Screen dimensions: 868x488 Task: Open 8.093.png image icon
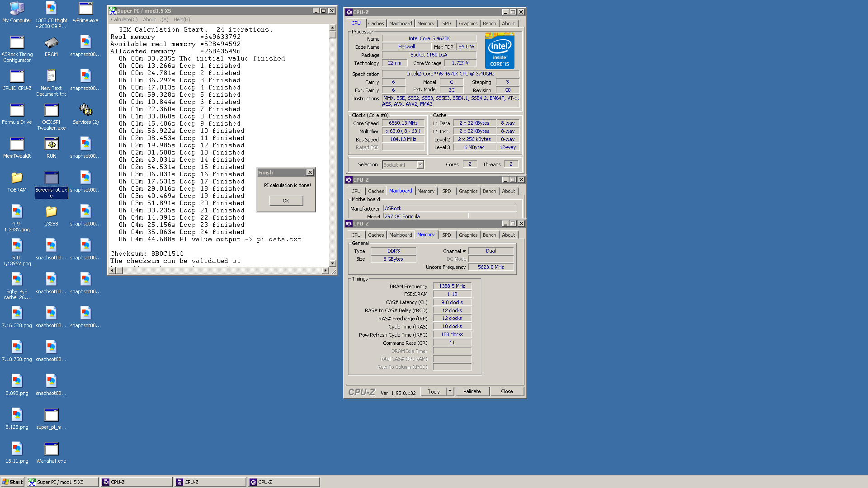[x=17, y=385]
